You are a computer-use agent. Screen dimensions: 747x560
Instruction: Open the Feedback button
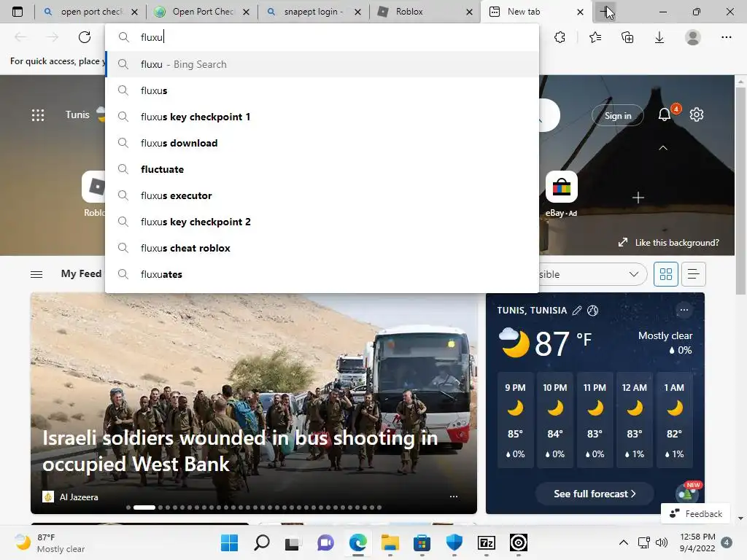tap(695, 514)
